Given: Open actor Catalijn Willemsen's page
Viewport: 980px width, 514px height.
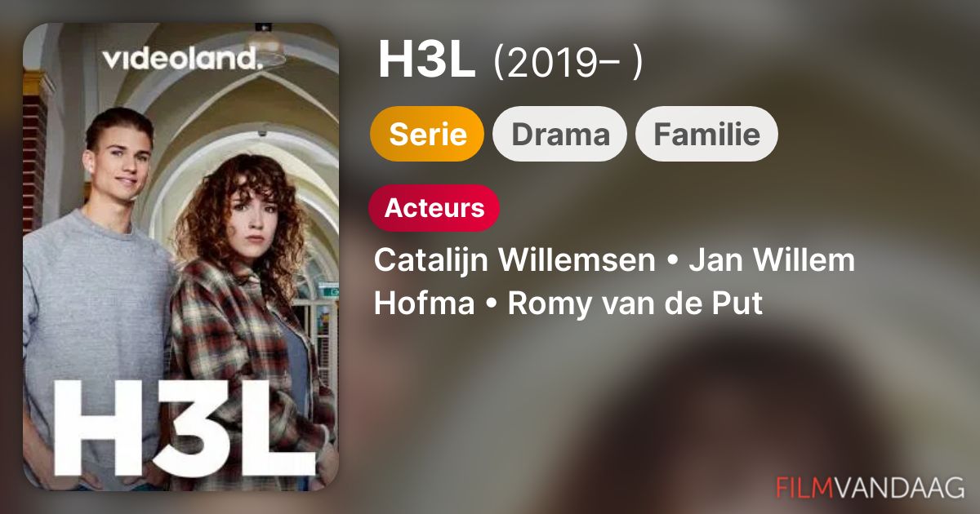Looking at the screenshot, I should point(514,261).
